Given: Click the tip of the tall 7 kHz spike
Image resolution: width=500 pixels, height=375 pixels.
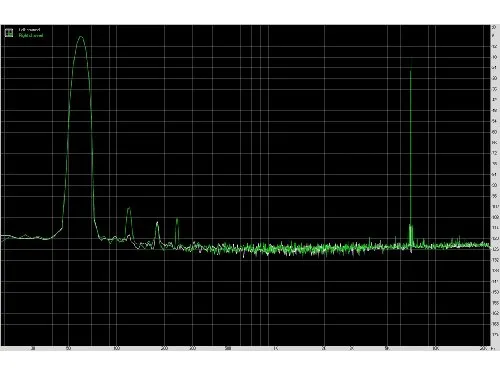Looking at the screenshot, I should [411, 69].
